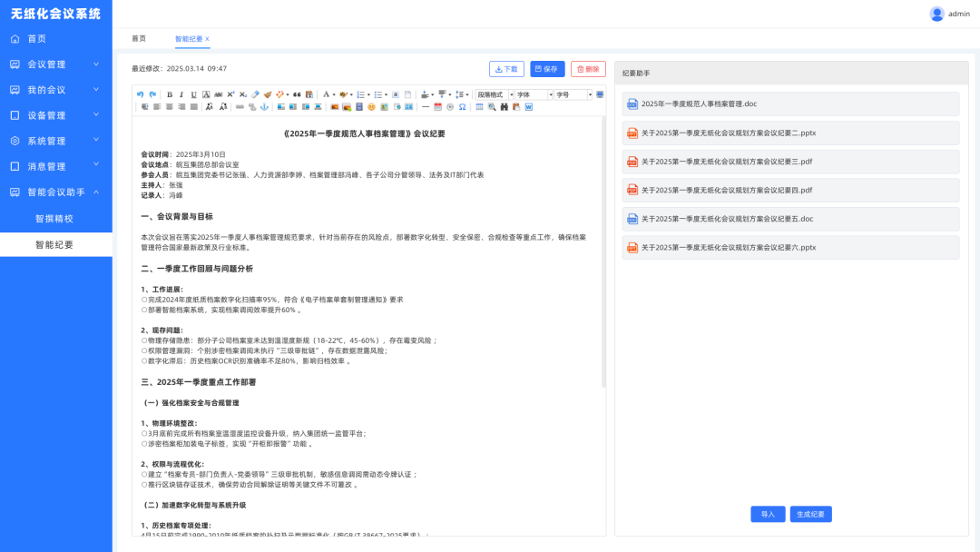Toggle bold formatting in the editor

coord(170,94)
